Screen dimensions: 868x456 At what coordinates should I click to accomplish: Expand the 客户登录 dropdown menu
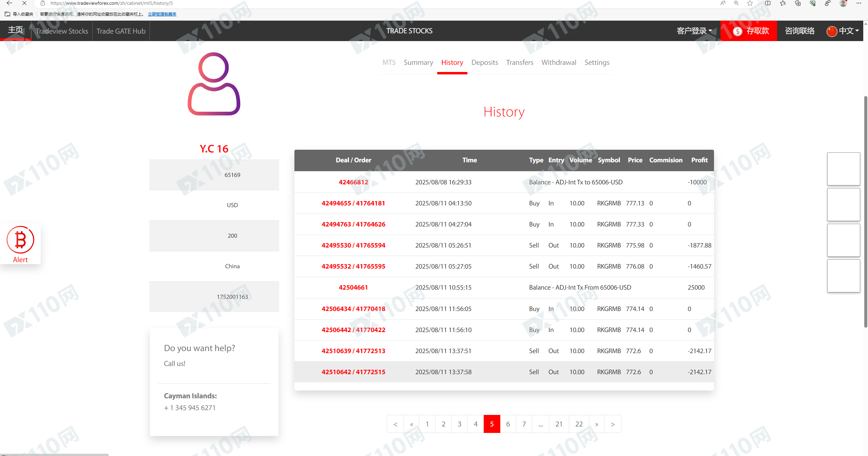tap(694, 31)
